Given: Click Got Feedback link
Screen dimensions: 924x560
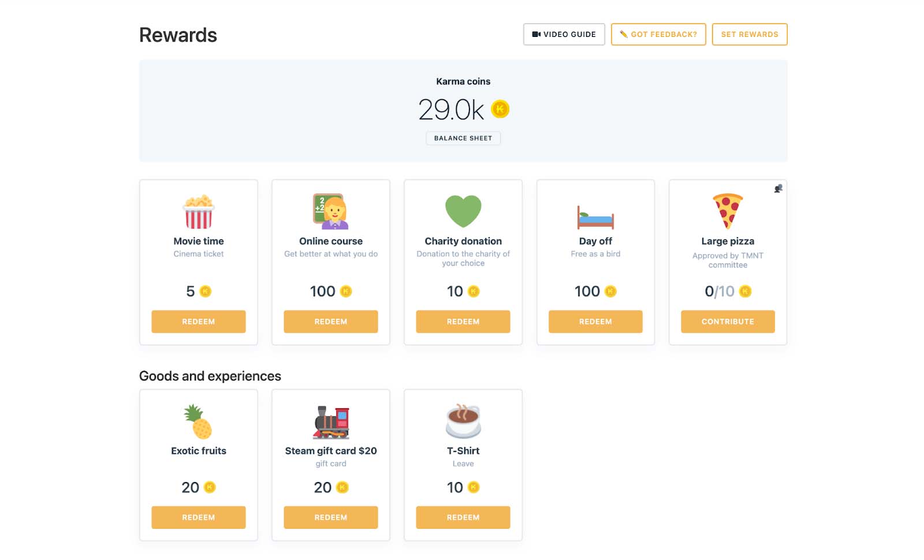Looking at the screenshot, I should tap(658, 34).
